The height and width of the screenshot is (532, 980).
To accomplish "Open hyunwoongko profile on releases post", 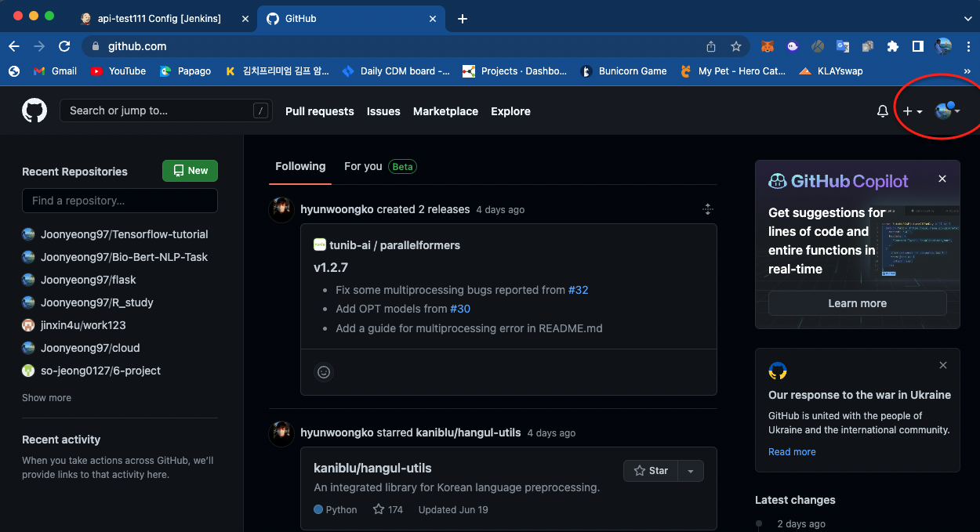I will coord(337,209).
